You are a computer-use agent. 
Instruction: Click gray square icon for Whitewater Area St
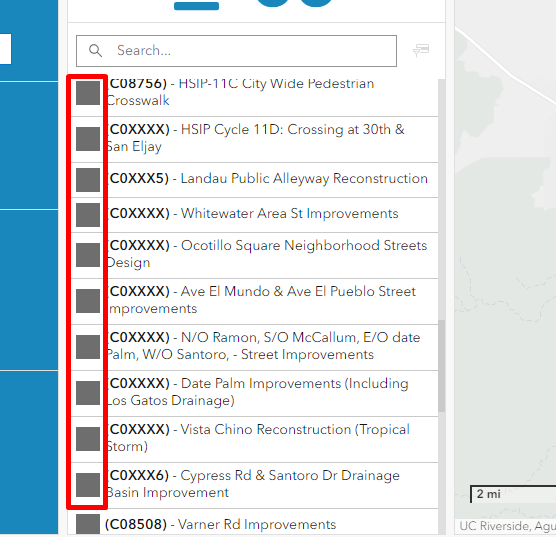(88, 215)
